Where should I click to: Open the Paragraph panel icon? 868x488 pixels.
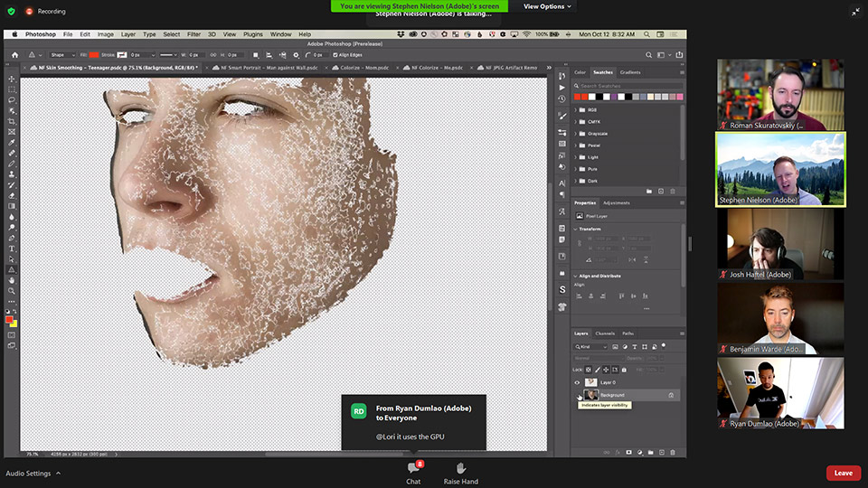coord(561,195)
